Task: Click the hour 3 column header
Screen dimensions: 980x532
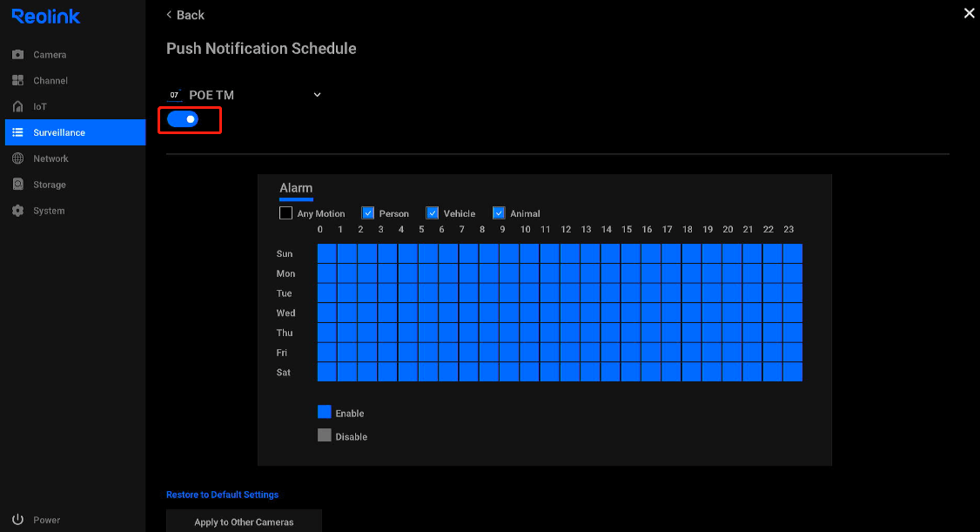Action: (x=380, y=229)
